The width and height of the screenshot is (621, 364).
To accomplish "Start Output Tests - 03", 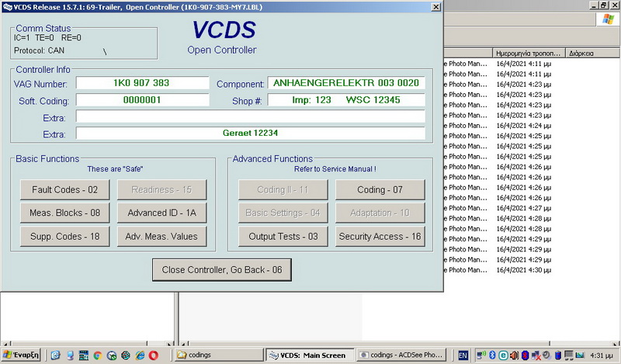I will [x=283, y=237].
